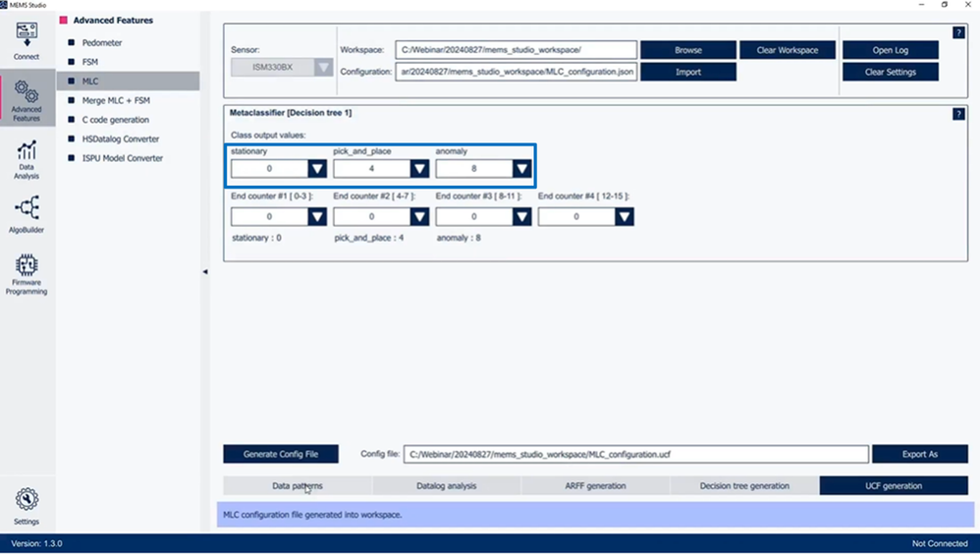Screen dimensions: 980x554
Task: Click the 'stationary : 0' summary text
Action: 256,238
